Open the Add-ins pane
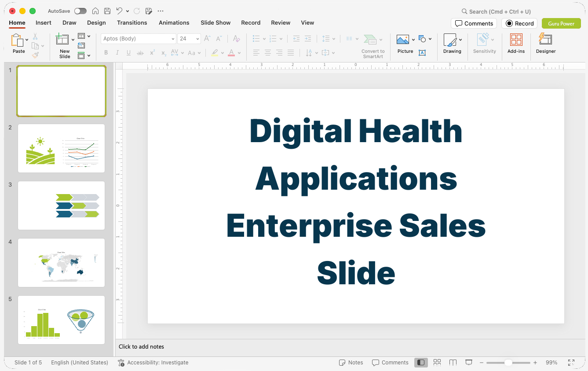588x371 pixels. (516, 44)
